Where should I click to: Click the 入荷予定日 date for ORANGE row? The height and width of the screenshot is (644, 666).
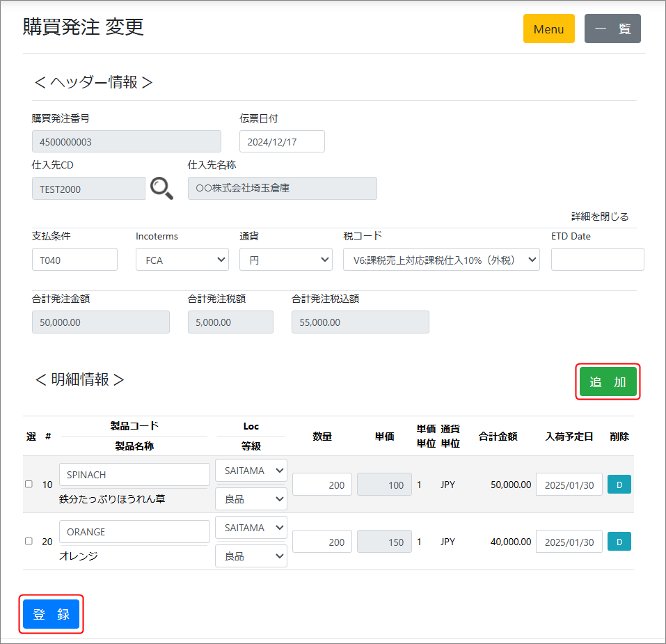pos(569,542)
